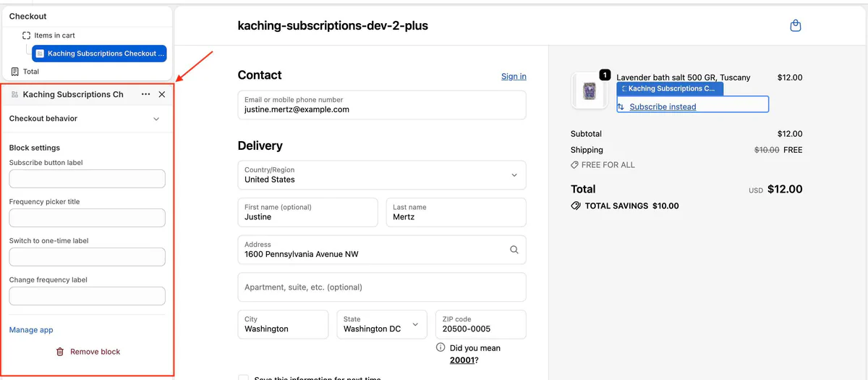
Task: Click the Sign in link
Action: pos(514,76)
